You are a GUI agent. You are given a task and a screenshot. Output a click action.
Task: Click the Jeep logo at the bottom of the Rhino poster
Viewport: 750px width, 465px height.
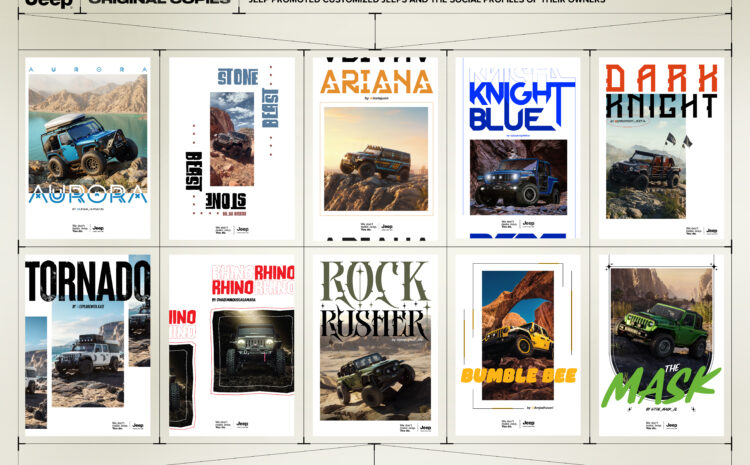(242, 424)
